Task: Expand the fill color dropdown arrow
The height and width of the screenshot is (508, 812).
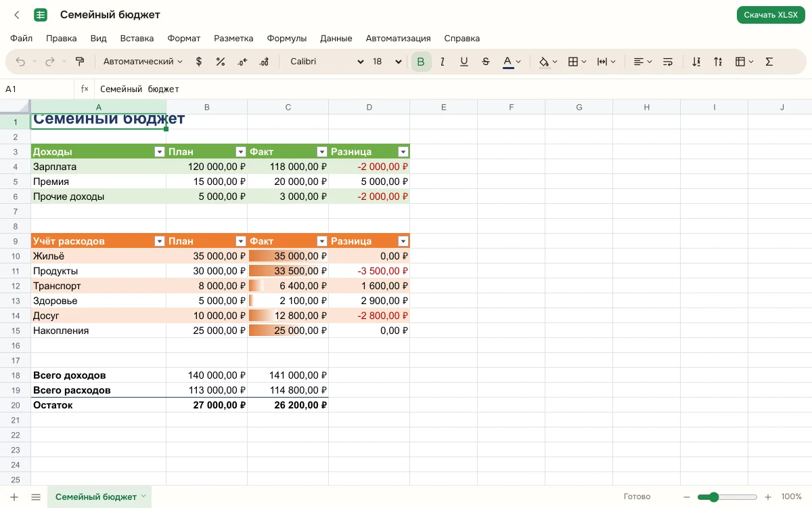Action: 555,62
